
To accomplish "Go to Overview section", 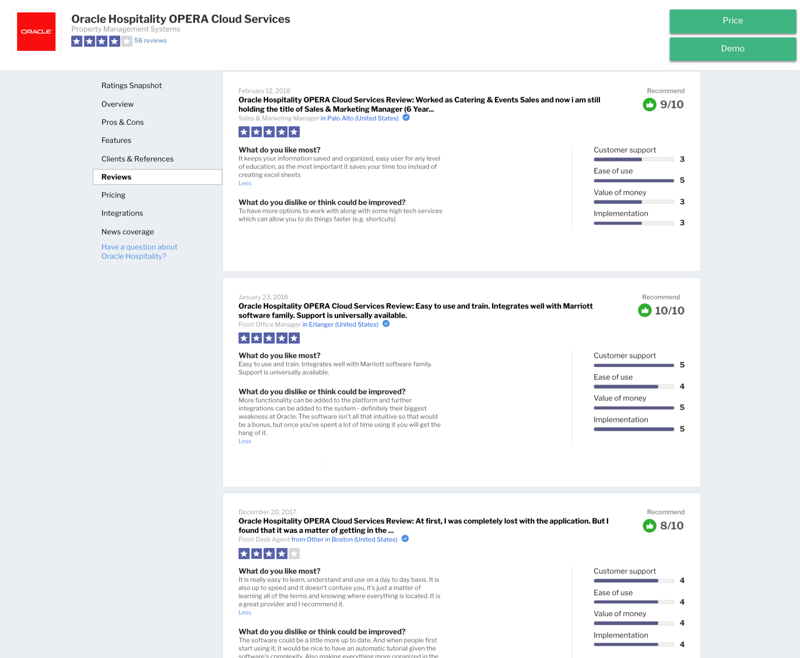I will coord(117,104).
